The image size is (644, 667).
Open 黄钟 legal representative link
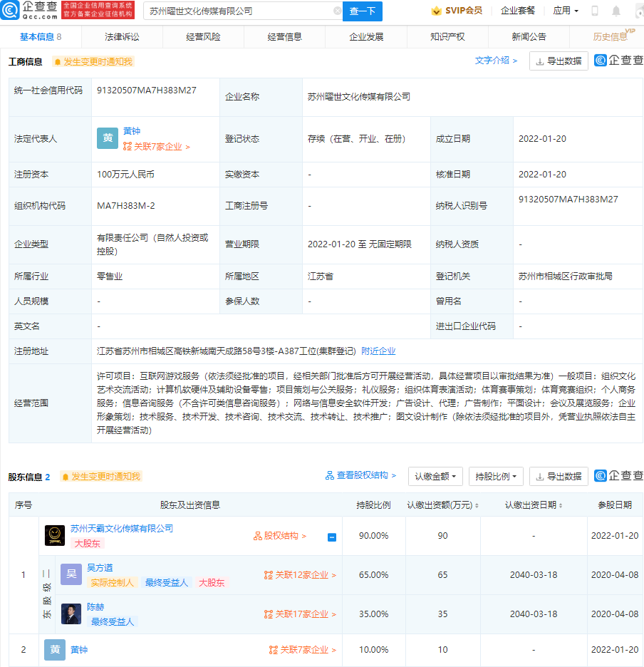coord(132,131)
